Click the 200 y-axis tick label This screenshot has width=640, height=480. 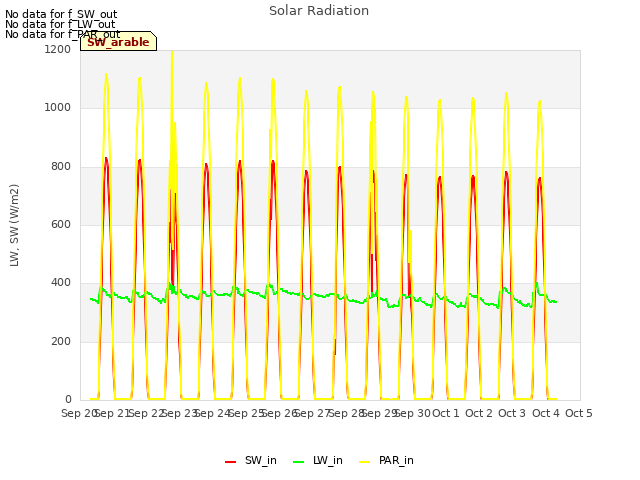point(61,341)
